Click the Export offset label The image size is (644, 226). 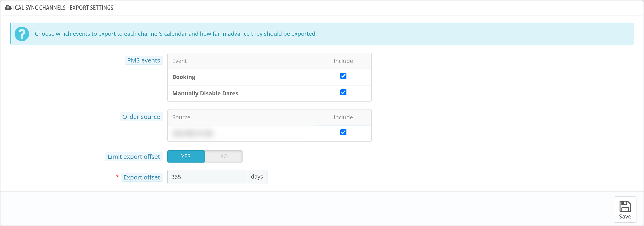(x=141, y=178)
